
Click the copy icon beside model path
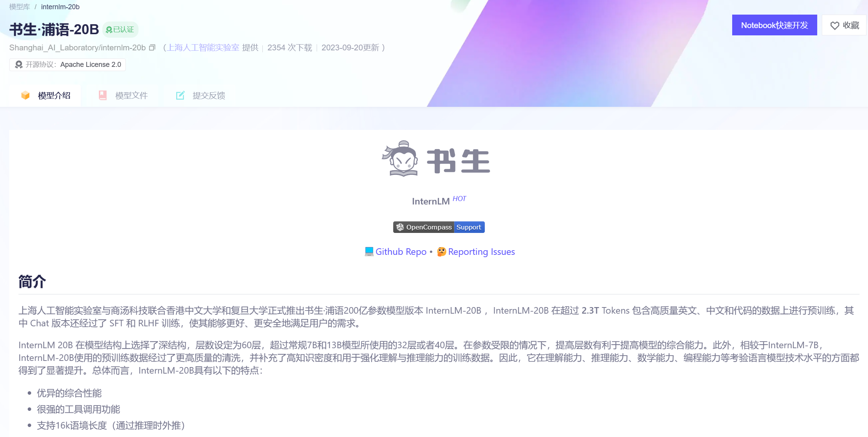(152, 48)
